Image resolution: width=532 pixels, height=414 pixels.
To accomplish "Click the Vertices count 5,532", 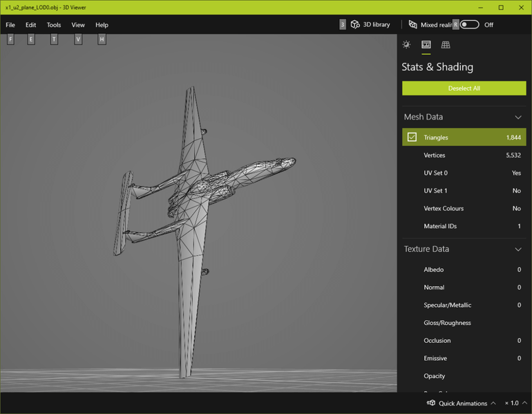I will pos(513,155).
